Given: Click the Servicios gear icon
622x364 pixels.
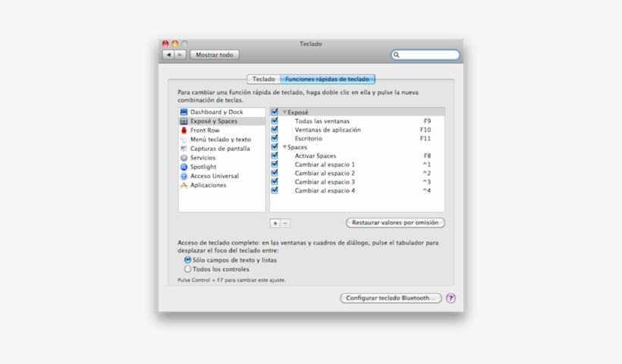Looking at the screenshot, I should click(184, 158).
